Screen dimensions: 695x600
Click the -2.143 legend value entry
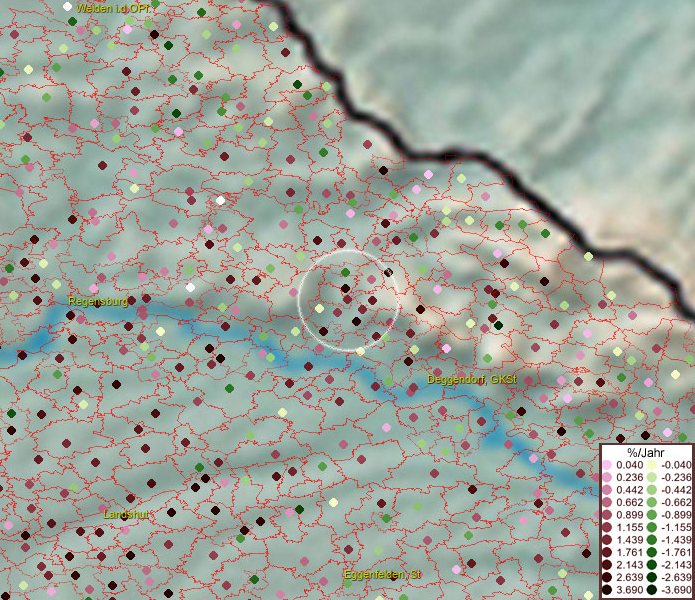coord(674,565)
